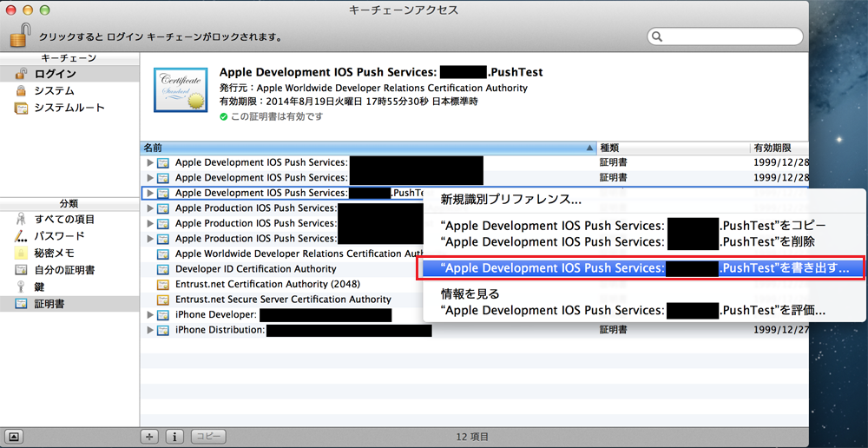Select the 自分の証明書 category
The width and height of the screenshot is (868, 448).
pos(69,270)
